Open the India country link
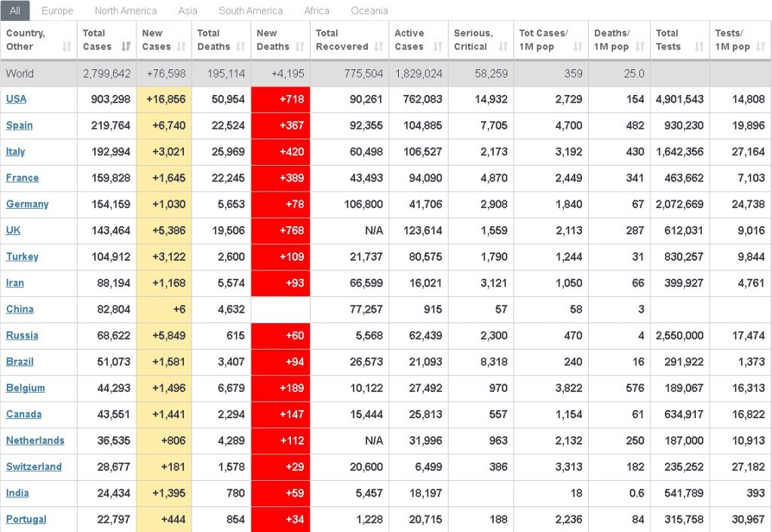 (x=17, y=493)
